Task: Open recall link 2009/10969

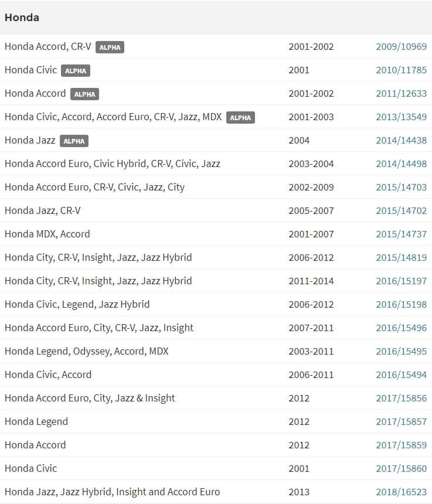Action: [x=401, y=47]
